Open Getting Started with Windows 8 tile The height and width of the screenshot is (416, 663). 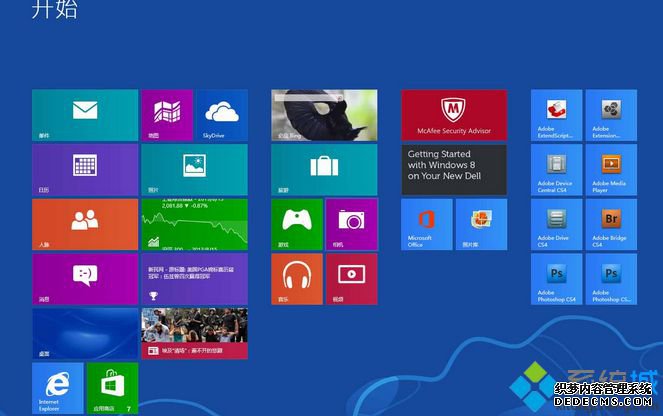pyautogui.click(x=454, y=170)
